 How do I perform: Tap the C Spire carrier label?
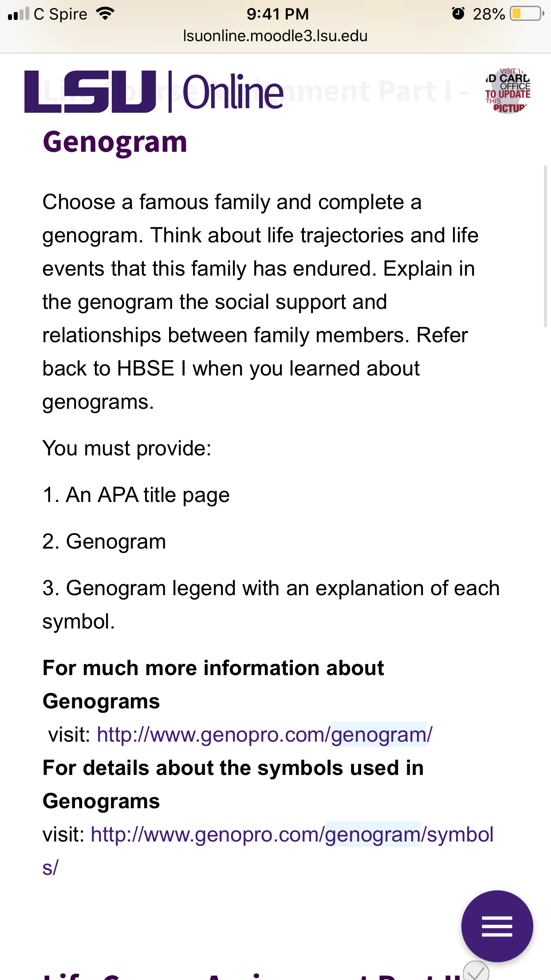pos(60,14)
